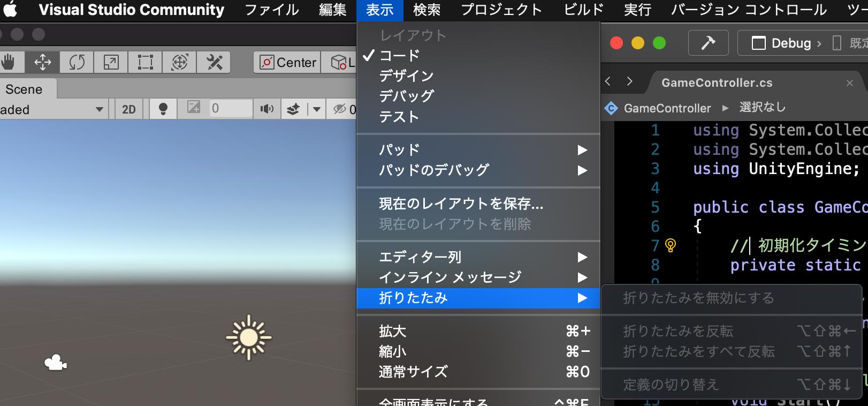Open the Apple menu
Viewport: 868px width, 406px height.
[11, 10]
